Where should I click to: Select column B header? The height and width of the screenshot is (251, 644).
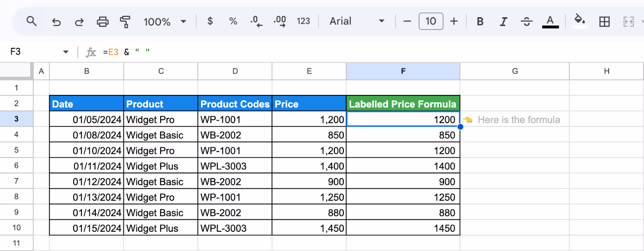pyautogui.click(x=87, y=71)
